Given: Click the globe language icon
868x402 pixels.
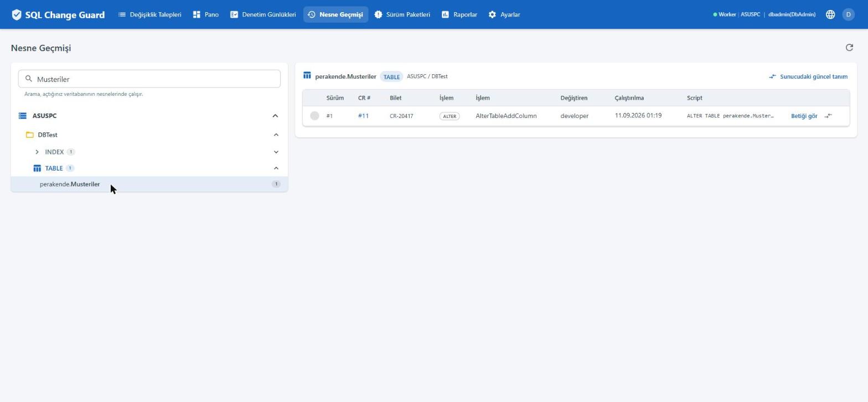Looking at the screenshot, I should pyautogui.click(x=830, y=14).
